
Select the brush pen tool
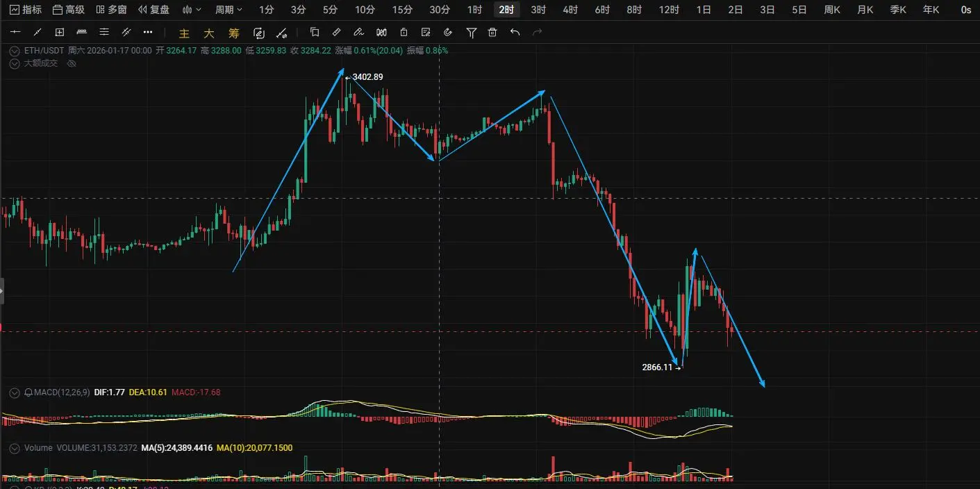359,32
